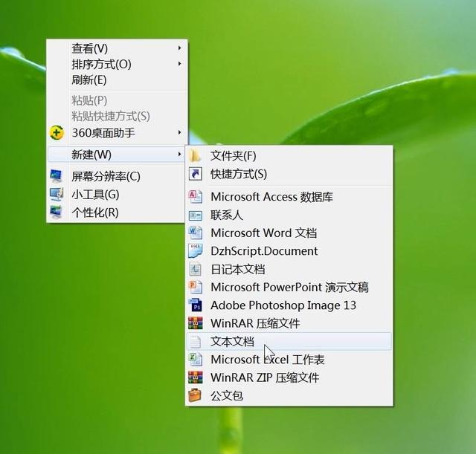
Task: Click the Microsoft Word document icon
Action: coord(195,233)
